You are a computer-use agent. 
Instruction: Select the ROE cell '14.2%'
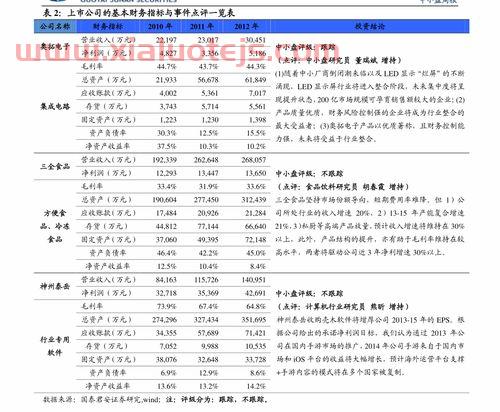(256, 387)
